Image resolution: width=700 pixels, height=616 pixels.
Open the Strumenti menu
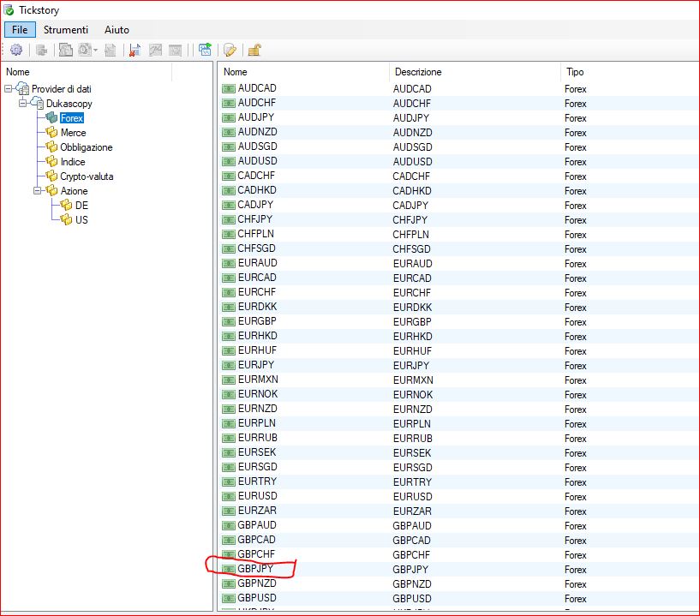click(x=66, y=29)
